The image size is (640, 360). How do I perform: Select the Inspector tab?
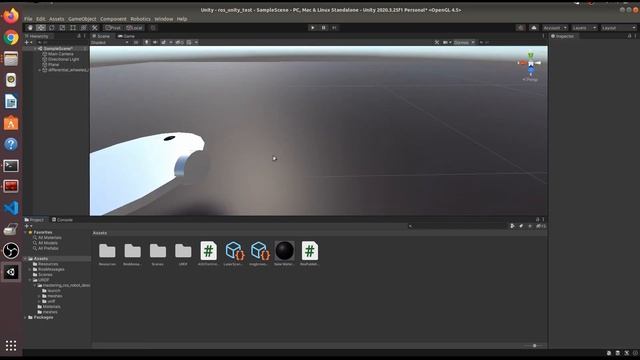pos(562,36)
